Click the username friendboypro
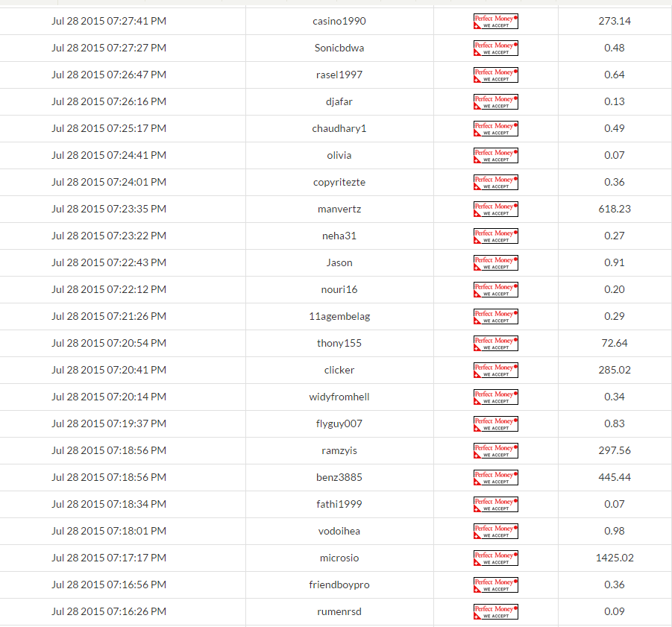Screen dimensions: 672x627 (x=339, y=585)
